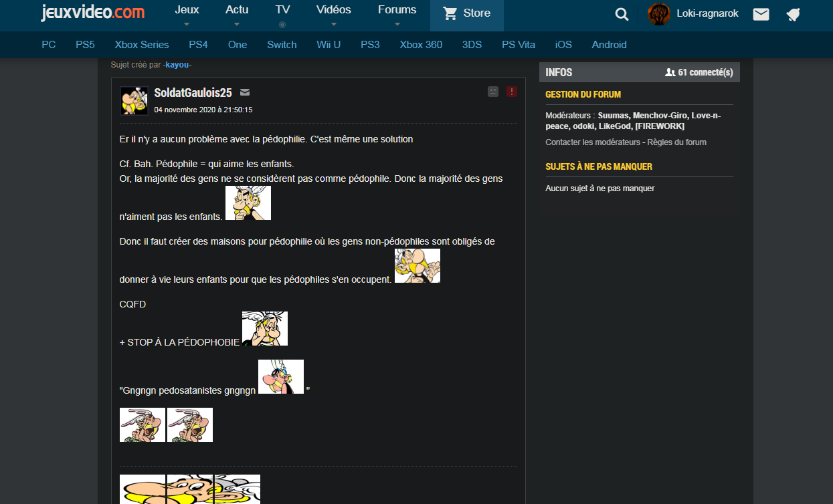Screen dimensions: 833x504
Task: Select the One platform
Action: (x=238, y=45)
